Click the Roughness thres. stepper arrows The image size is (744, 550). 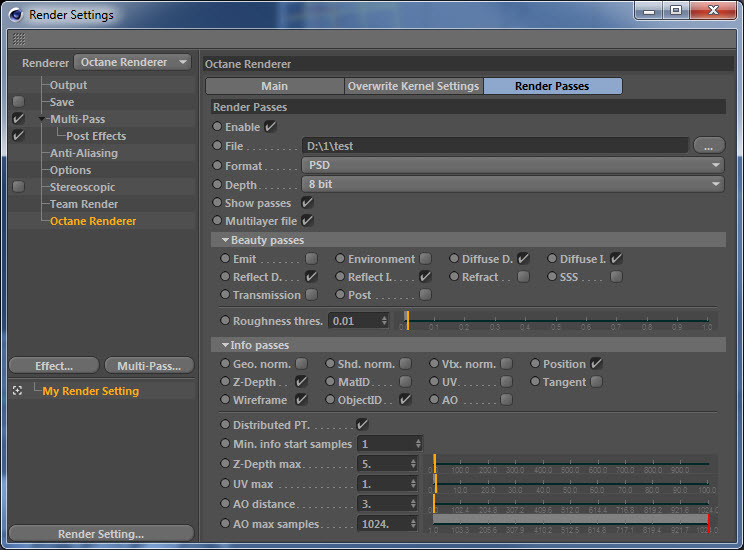(384, 321)
